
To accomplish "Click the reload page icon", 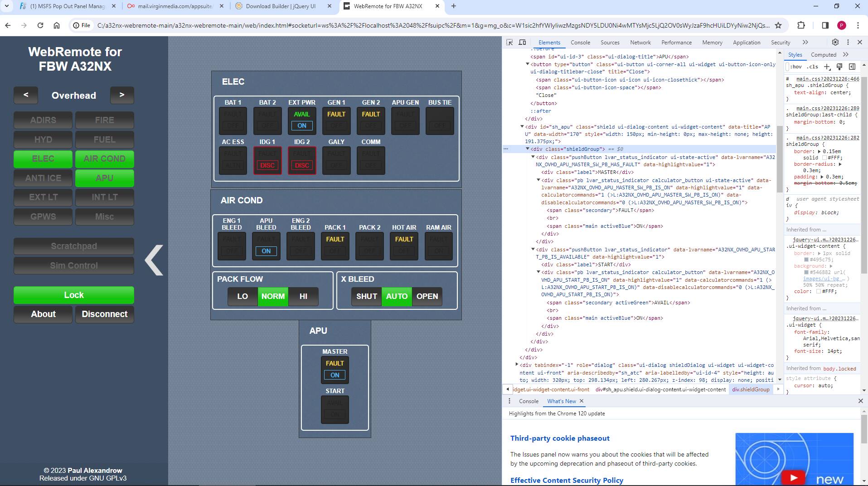I will pos(40,25).
